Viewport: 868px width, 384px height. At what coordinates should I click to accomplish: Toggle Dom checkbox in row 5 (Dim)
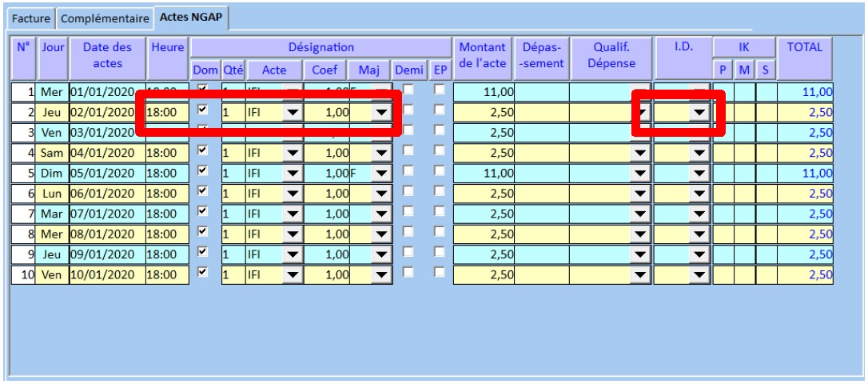coord(202,170)
